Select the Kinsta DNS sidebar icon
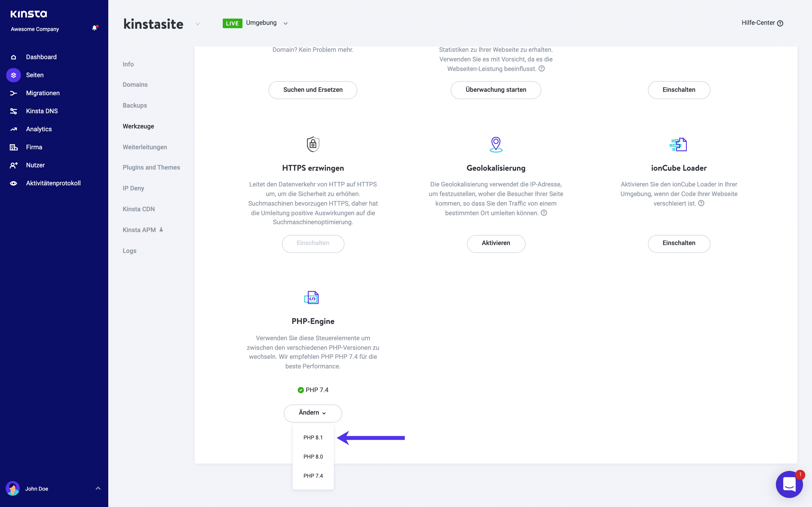The height and width of the screenshot is (507, 812). pyautogui.click(x=14, y=111)
